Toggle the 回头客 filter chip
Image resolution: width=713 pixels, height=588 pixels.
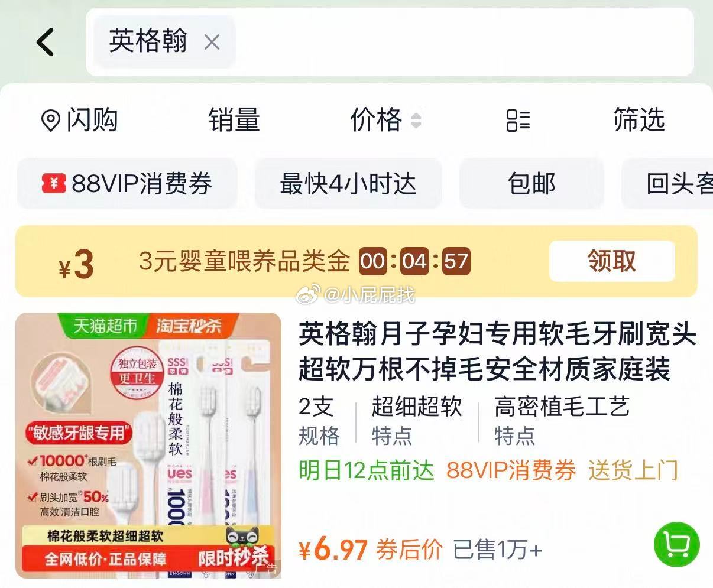667,183
